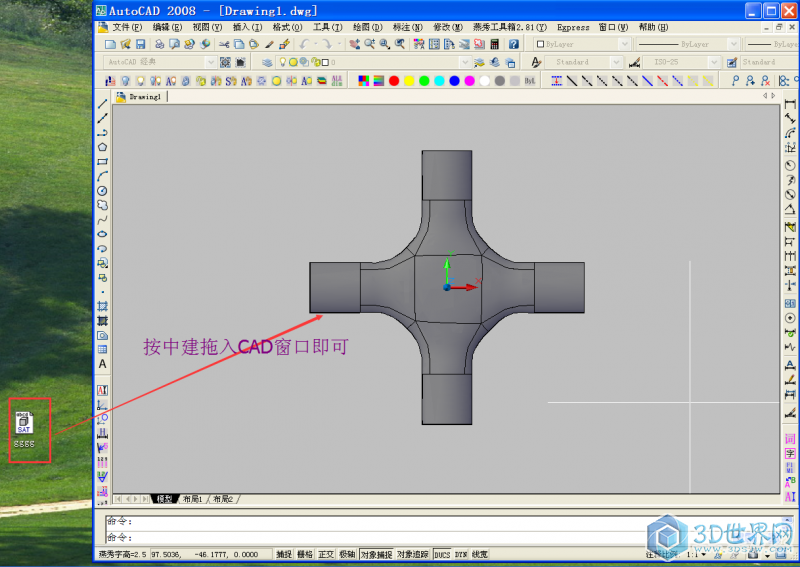This screenshot has height=567, width=800.
Task: Open the Undo history dropdown arrow
Action: point(316,44)
